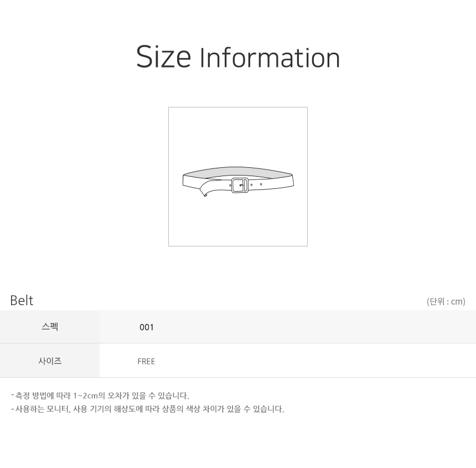Click the Size Information heading

(238, 57)
